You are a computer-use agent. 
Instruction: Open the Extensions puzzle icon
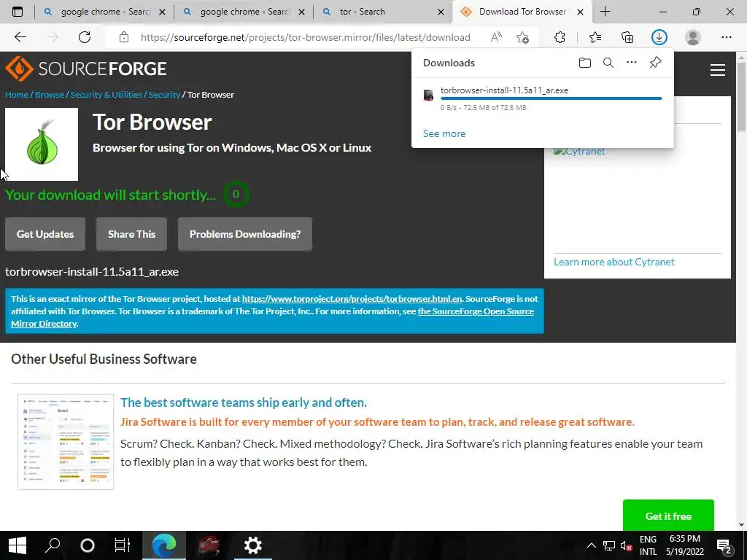click(x=560, y=37)
